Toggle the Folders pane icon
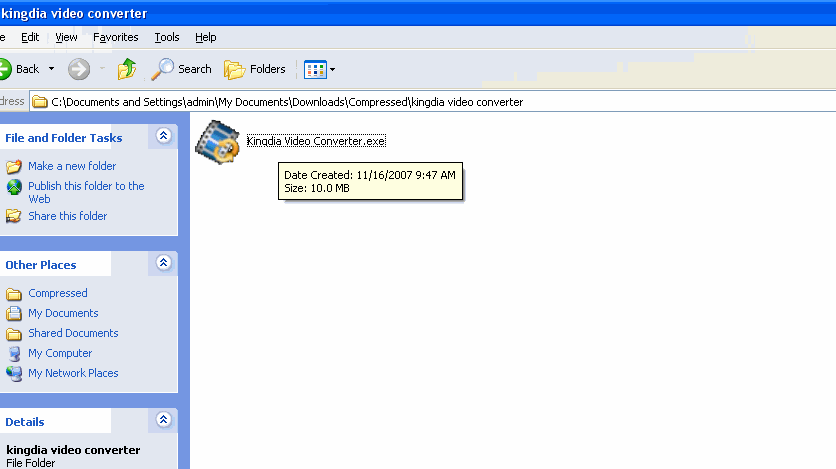Viewport: 836px width, 469px height. [x=235, y=69]
